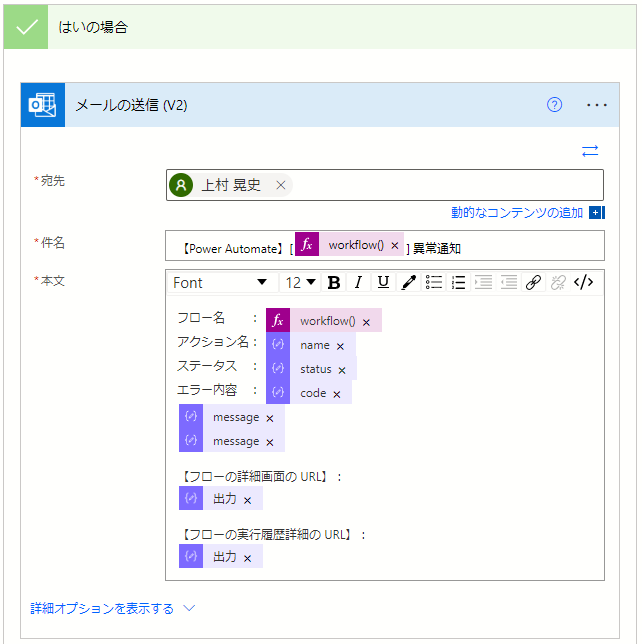Screen dimensions: 642x644
Task: Click the insert link chain icon
Action: 533,283
